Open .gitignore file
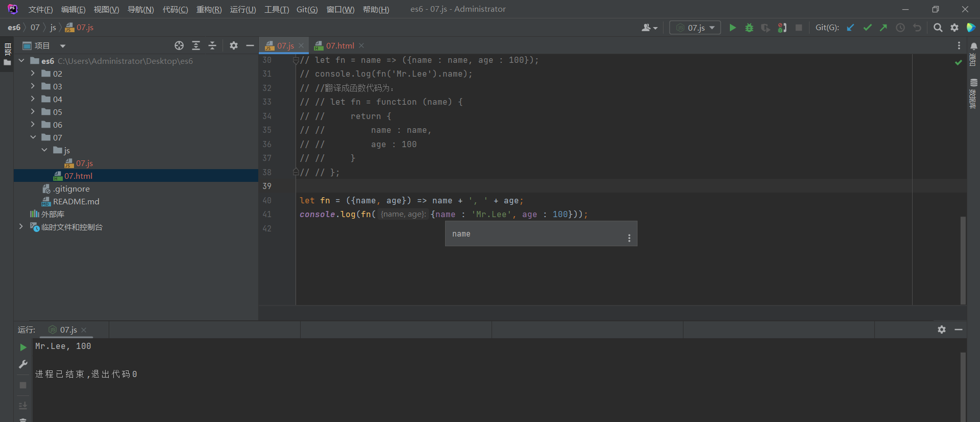This screenshot has height=422, width=980. click(x=71, y=189)
